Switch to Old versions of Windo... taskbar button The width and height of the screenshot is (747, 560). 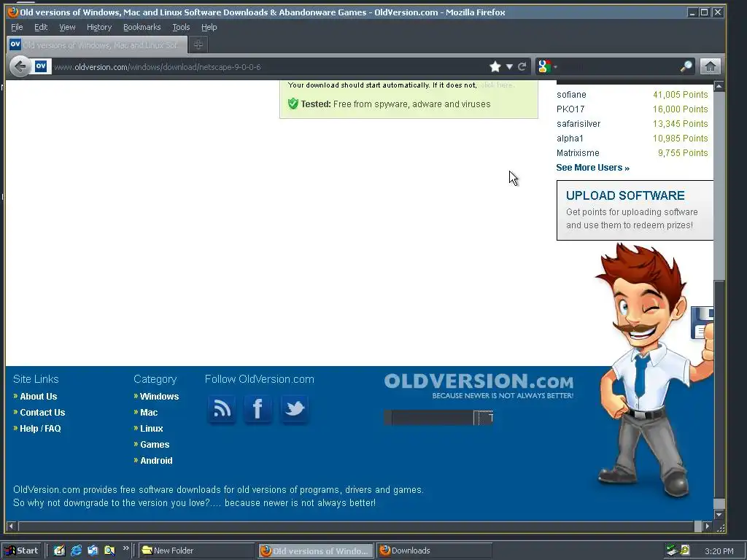click(x=316, y=551)
